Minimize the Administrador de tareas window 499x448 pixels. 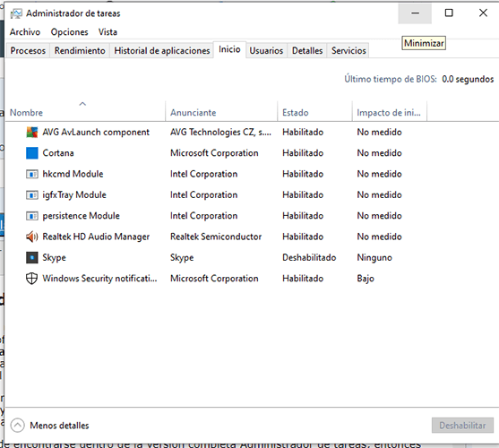(x=415, y=13)
